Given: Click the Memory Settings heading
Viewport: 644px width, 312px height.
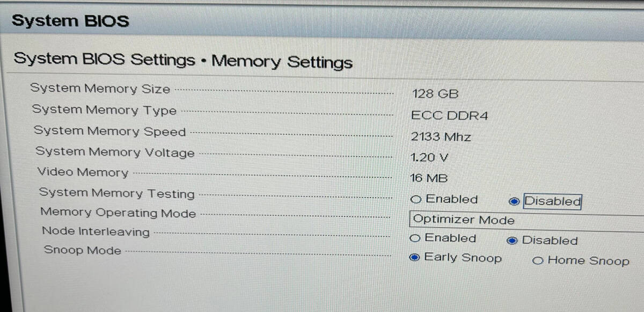Looking at the screenshot, I should pyautogui.click(x=282, y=61).
